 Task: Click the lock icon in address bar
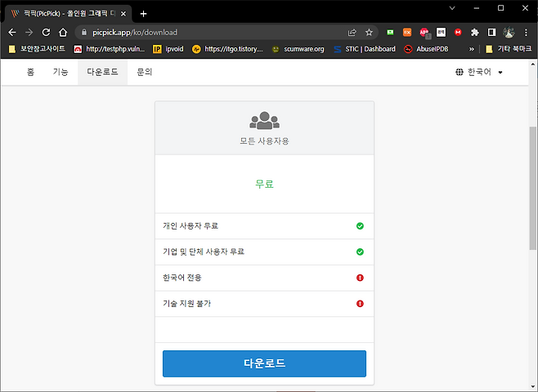coord(84,32)
